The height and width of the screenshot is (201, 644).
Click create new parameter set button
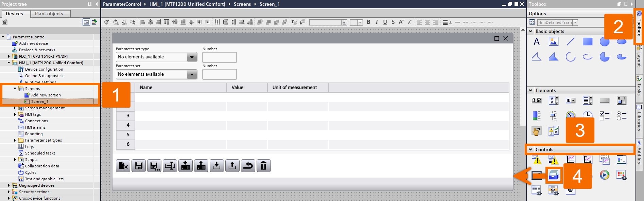(x=123, y=166)
